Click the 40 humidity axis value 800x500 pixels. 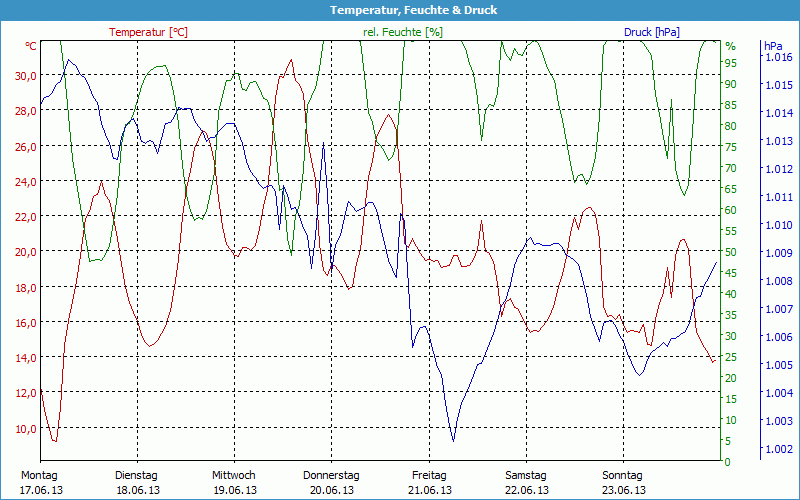731,294
